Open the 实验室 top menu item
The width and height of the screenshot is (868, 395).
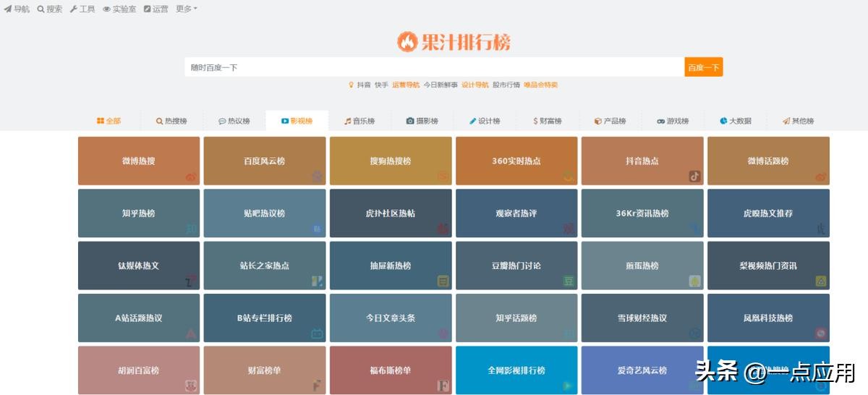119,9
